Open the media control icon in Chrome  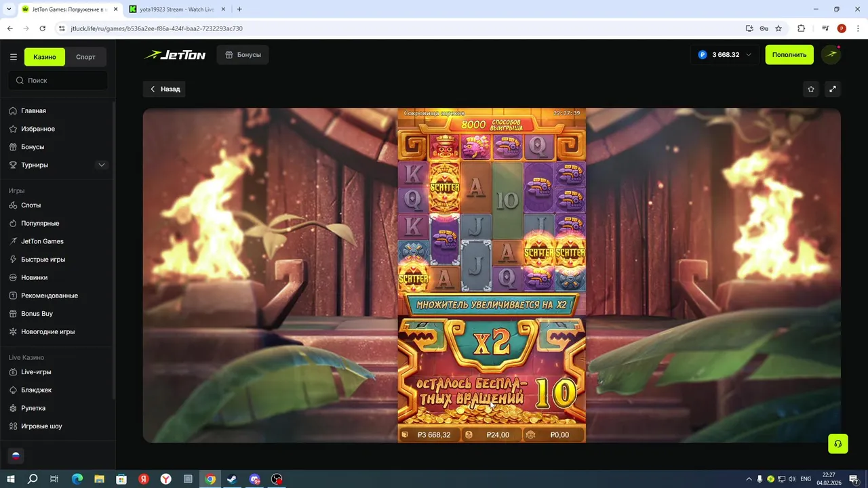pyautogui.click(x=825, y=28)
